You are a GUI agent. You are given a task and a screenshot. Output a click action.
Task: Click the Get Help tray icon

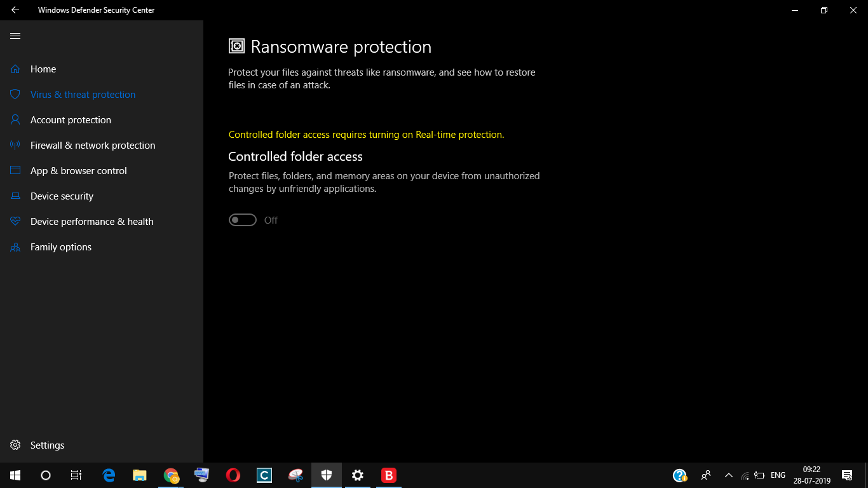coord(680,475)
